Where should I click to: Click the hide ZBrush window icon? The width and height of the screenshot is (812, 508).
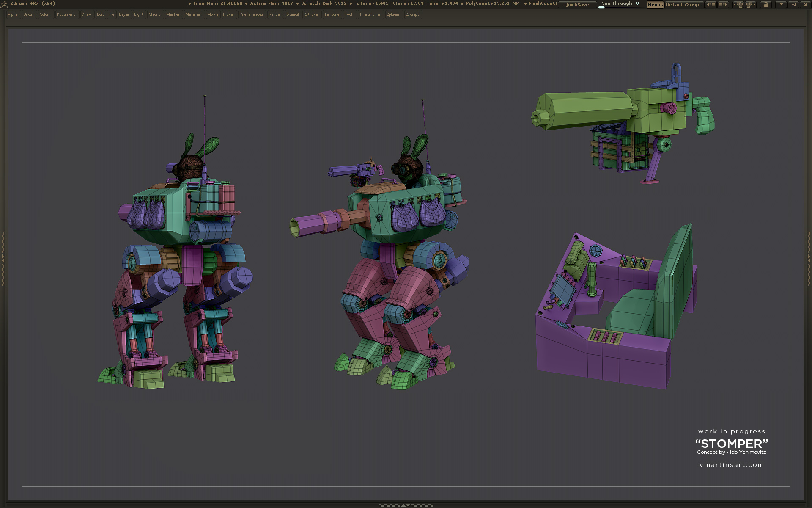pyautogui.click(x=781, y=4)
